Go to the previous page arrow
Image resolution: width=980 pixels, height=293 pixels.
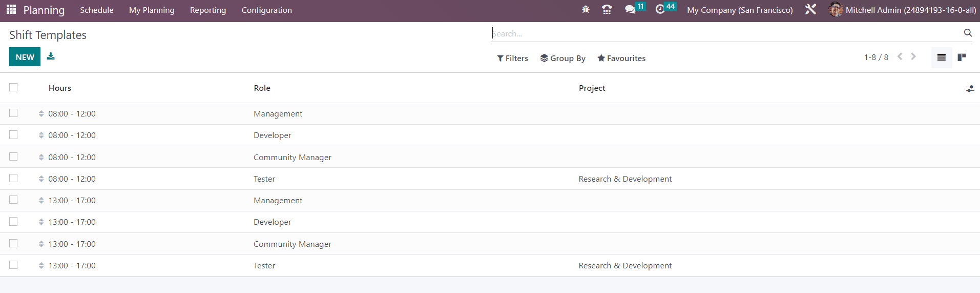point(900,57)
